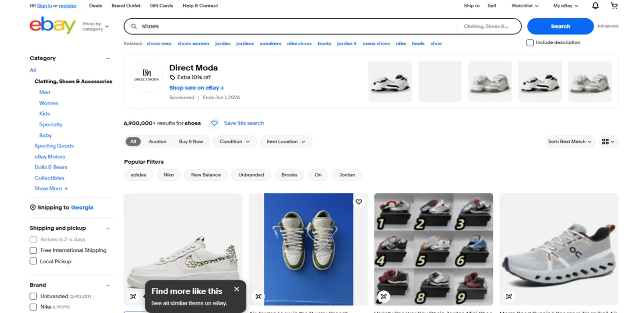
Task: Click the Save this search link
Action: click(244, 123)
